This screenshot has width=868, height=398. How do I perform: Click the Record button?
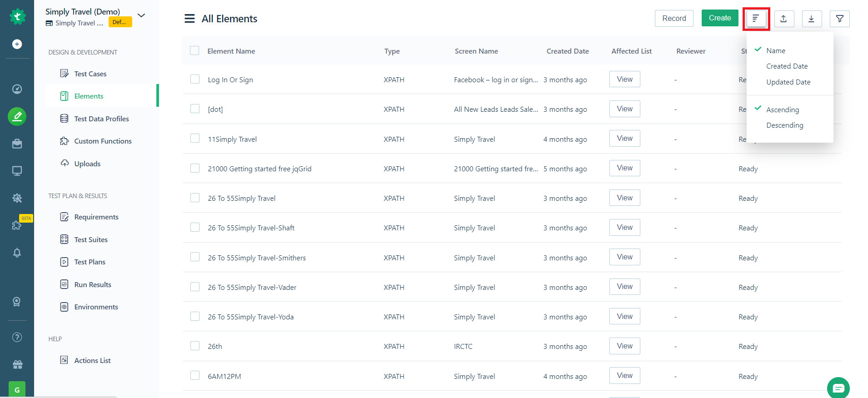[674, 18]
